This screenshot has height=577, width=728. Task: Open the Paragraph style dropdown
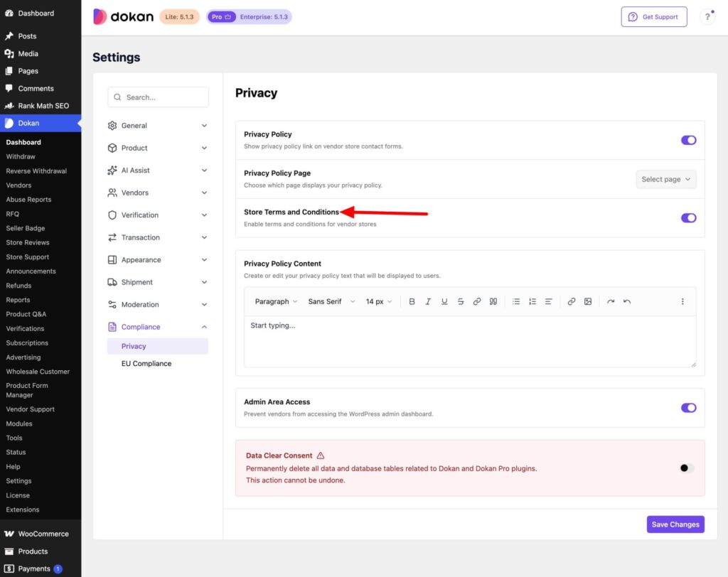point(276,302)
